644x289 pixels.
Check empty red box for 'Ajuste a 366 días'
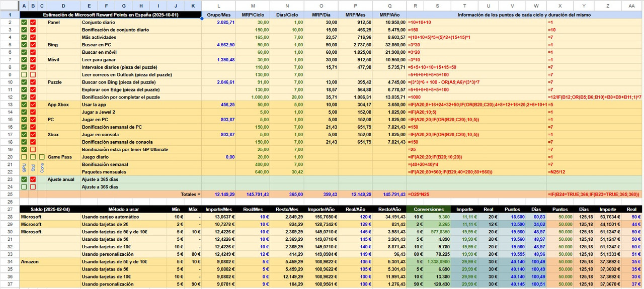pyautogui.click(x=33, y=187)
